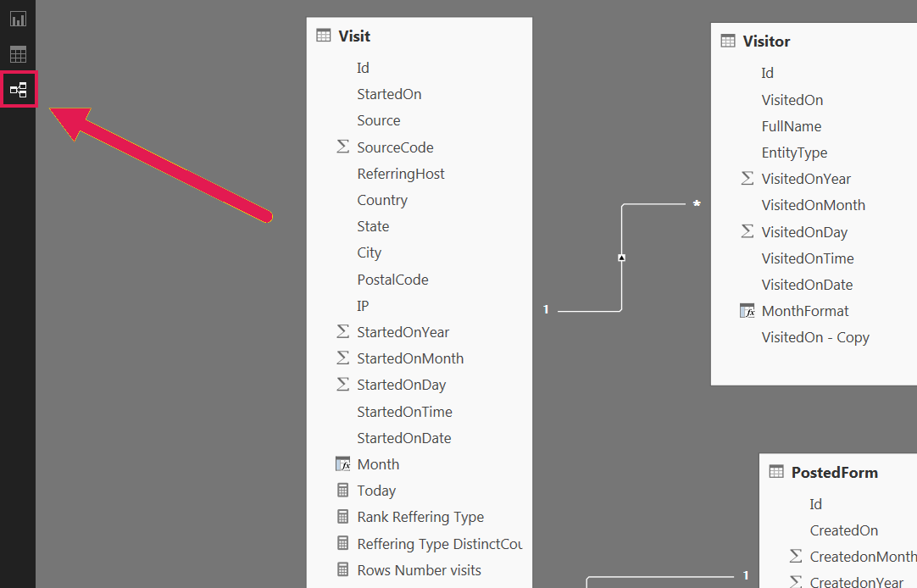Click the Visit table icon
Viewport: 917px width, 588px height.
[x=324, y=36]
